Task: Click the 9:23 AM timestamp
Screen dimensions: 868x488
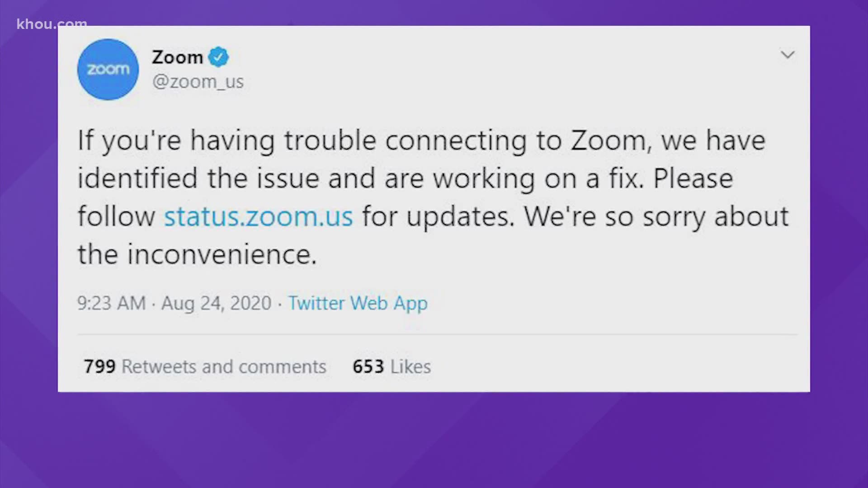Action: click(x=111, y=303)
